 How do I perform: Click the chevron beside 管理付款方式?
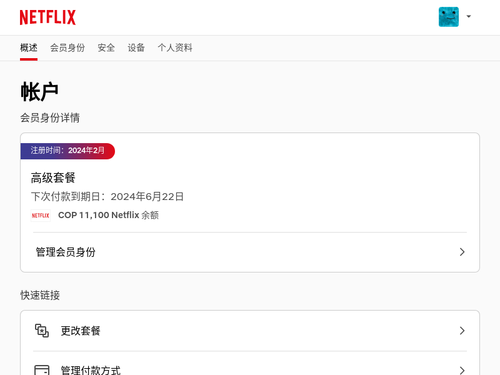pyautogui.click(x=462, y=370)
